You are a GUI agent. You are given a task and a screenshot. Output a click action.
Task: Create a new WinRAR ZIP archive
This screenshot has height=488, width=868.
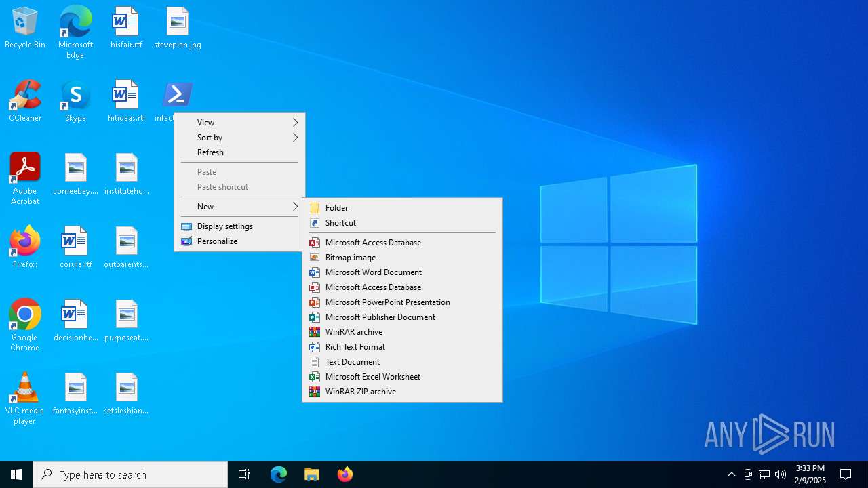[x=402, y=392]
